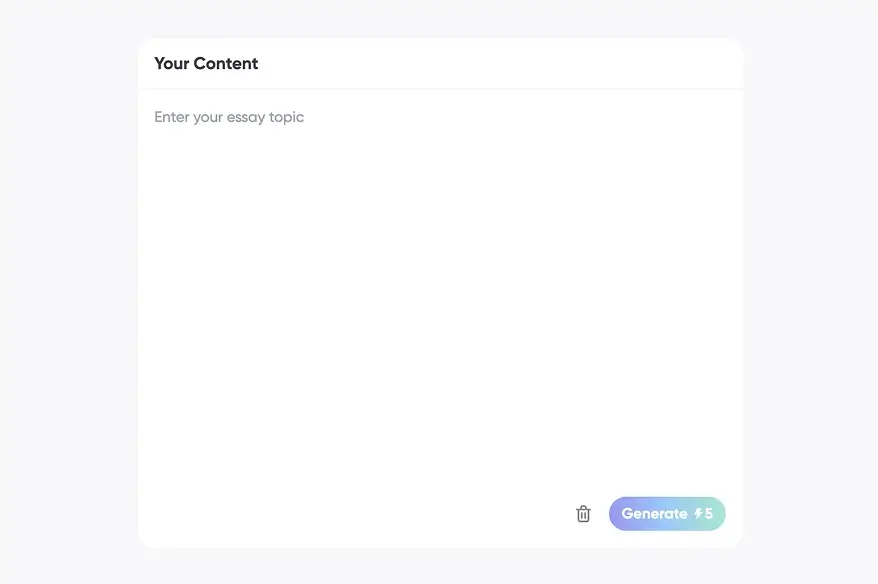This screenshot has height=584, width=878.
Task: Hit the garbage bin icon to reset content
Action: (583, 514)
